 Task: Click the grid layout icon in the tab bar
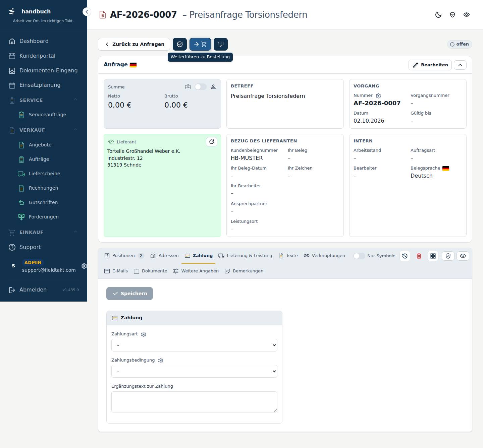433,256
